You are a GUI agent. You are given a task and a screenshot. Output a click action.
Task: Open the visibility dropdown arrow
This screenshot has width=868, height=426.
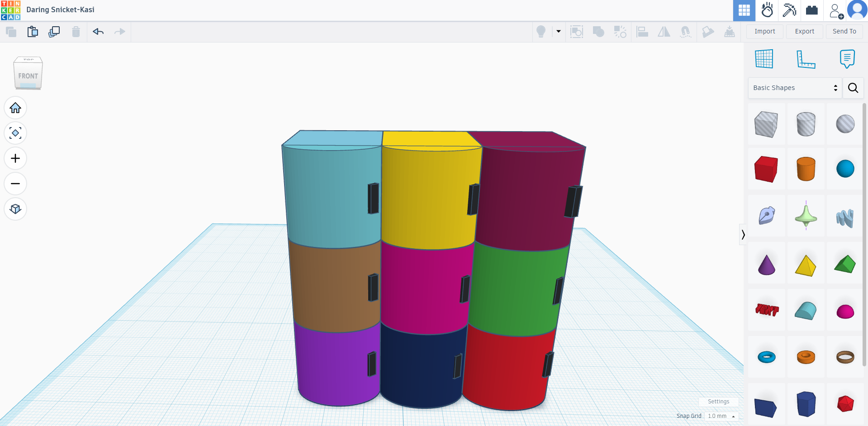point(559,32)
